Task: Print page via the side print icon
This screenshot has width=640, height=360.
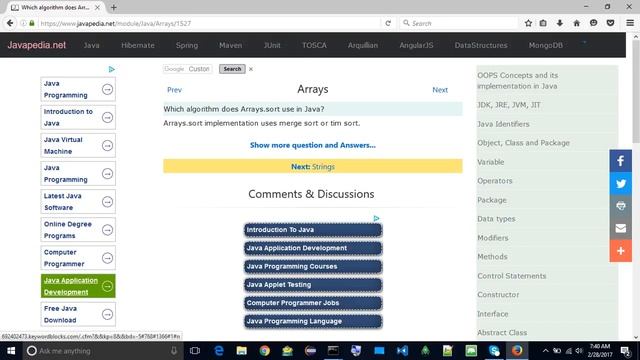Action: tap(620, 206)
